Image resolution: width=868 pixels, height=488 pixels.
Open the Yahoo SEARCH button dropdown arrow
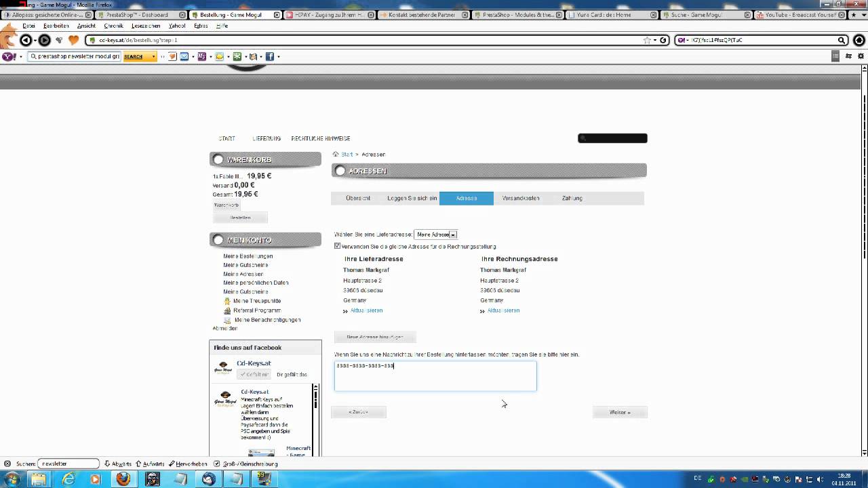pyautogui.click(x=154, y=56)
